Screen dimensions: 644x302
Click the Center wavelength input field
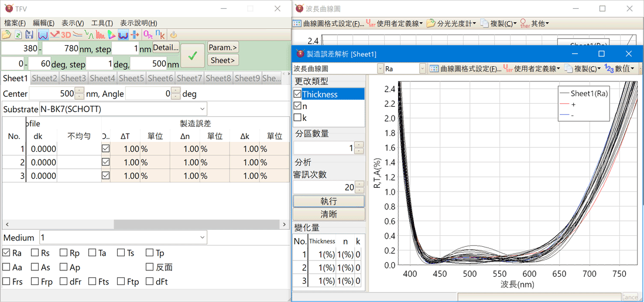53,94
